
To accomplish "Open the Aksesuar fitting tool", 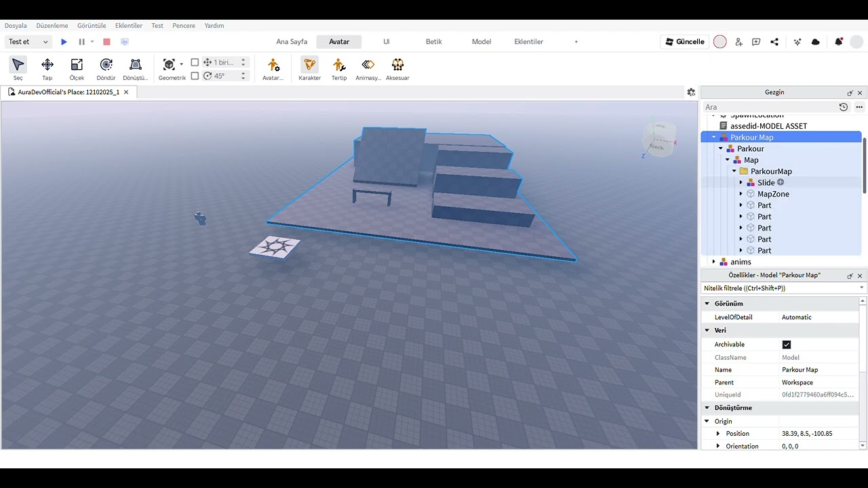I will pyautogui.click(x=397, y=69).
